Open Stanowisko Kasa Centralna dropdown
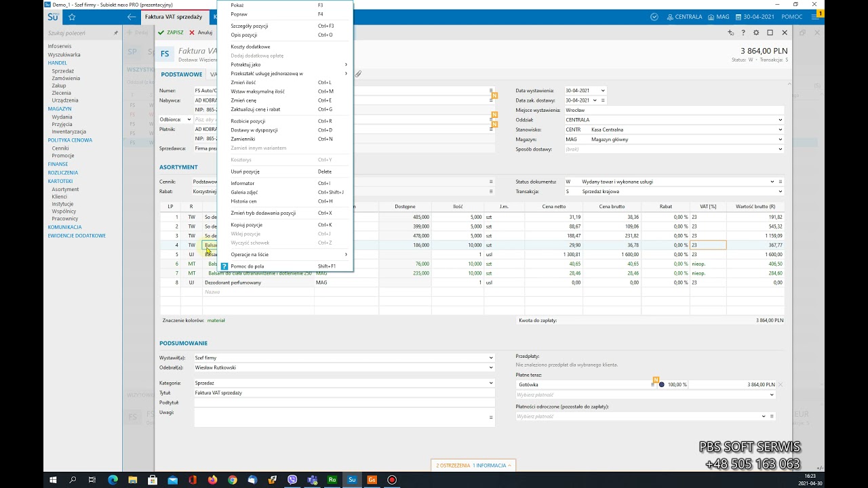Viewport: 868px width, 488px height. pos(781,129)
